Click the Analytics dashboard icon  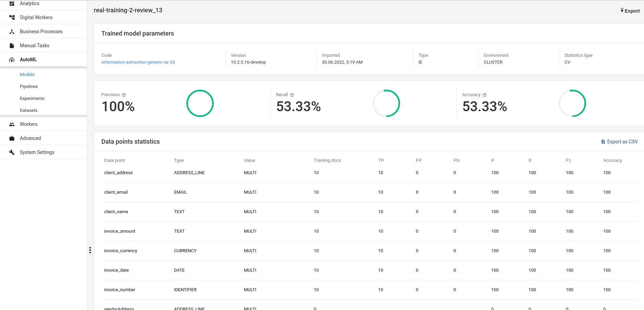[12, 3]
